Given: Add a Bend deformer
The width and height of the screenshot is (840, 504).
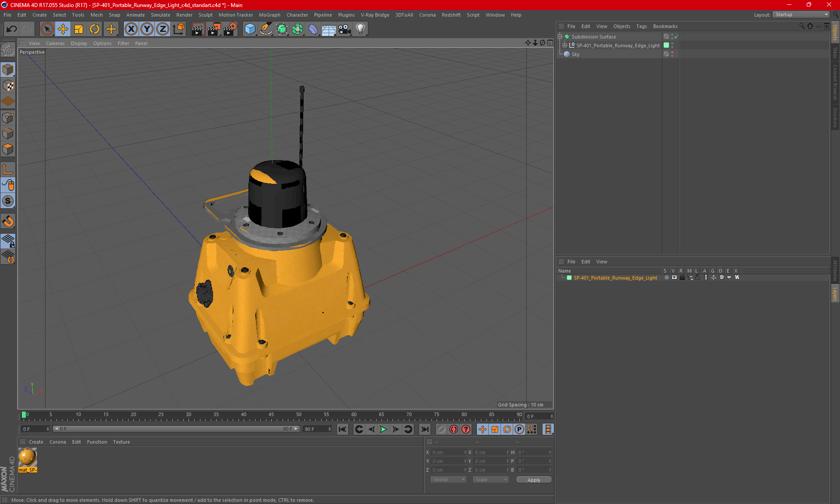Looking at the screenshot, I should point(313,29).
